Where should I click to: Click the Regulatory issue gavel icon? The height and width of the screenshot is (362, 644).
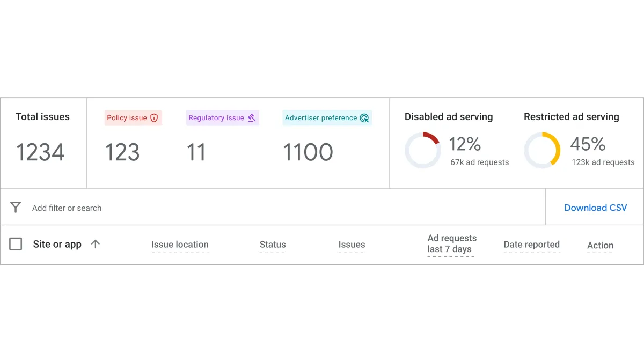click(x=250, y=117)
